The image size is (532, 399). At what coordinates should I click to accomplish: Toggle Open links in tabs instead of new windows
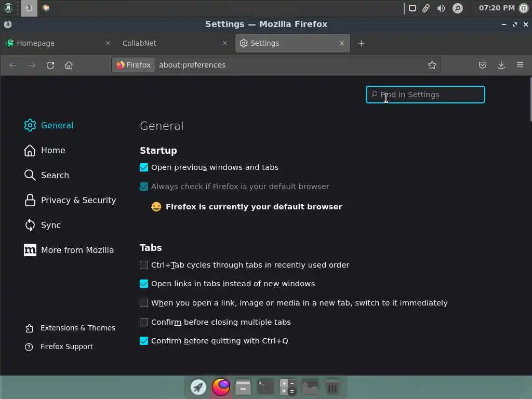pyautogui.click(x=144, y=284)
